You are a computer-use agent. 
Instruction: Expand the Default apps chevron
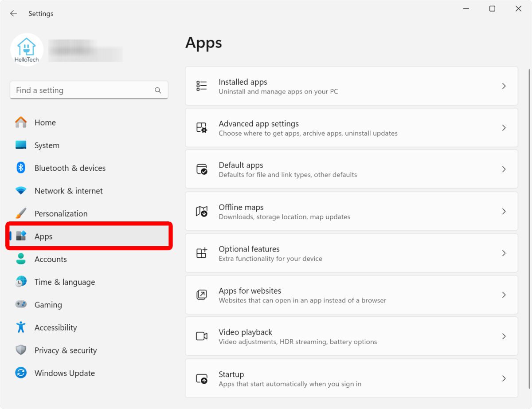pyautogui.click(x=504, y=169)
